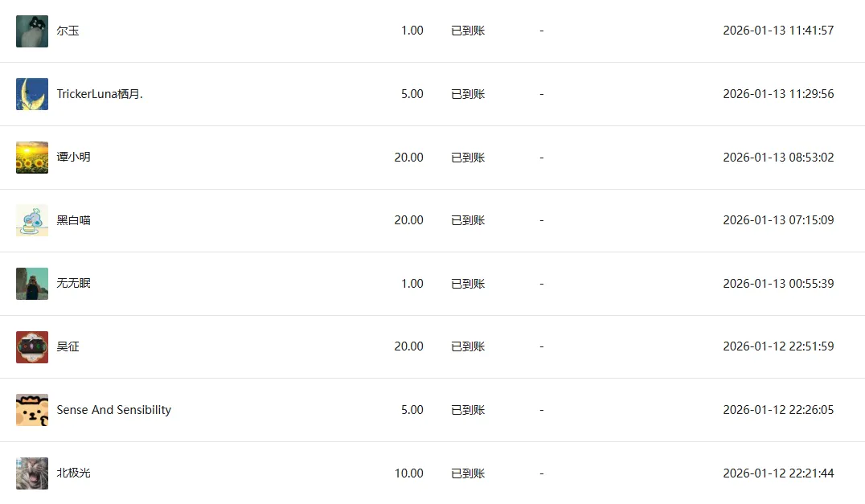Screen dimensions: 865x504
Task: Click the 10.00 amount for 北极光
Action: tap(408, 473)
